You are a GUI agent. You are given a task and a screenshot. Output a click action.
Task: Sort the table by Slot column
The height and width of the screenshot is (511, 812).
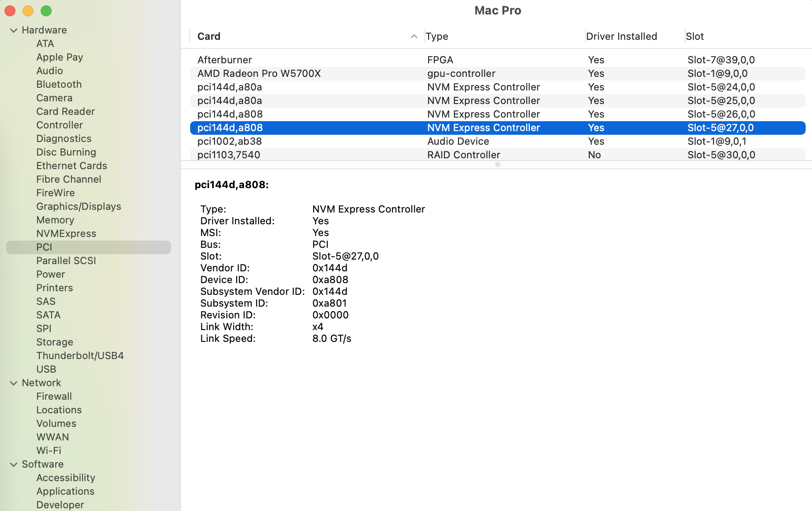[x=695, y=36]
